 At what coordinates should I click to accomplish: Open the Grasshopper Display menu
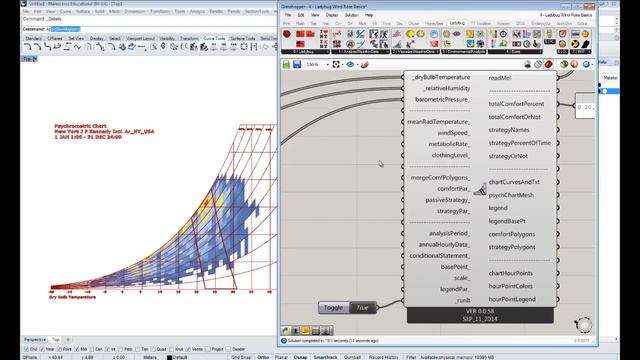[x=332, y=15]
